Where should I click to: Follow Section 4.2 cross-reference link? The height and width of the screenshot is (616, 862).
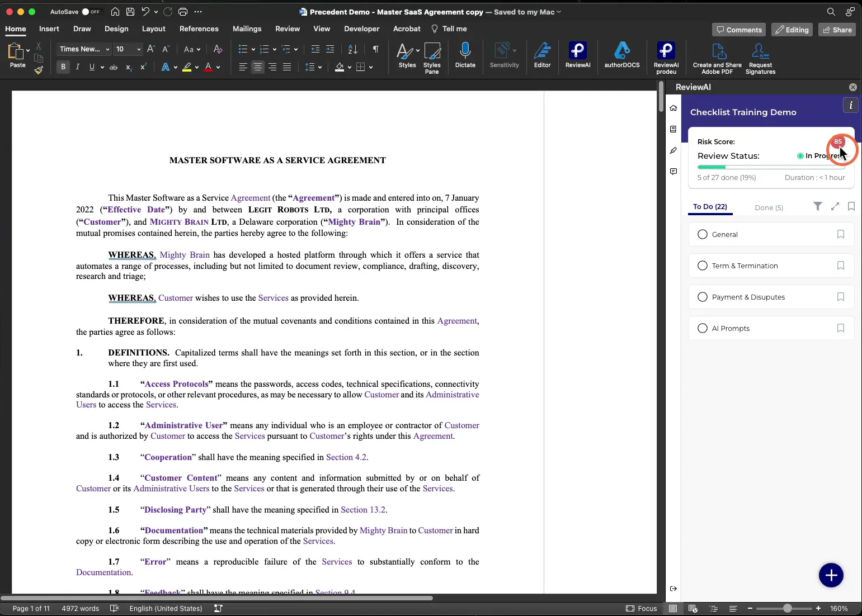[x=346, y=457]
